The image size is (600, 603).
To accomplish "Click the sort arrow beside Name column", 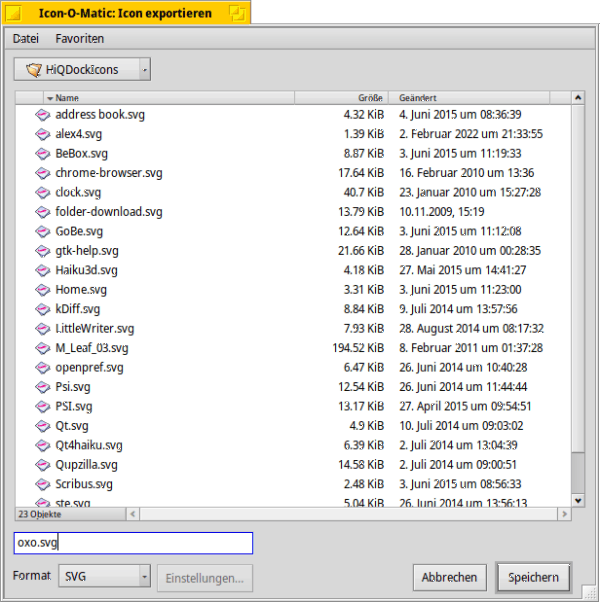I will pos(50,98).
